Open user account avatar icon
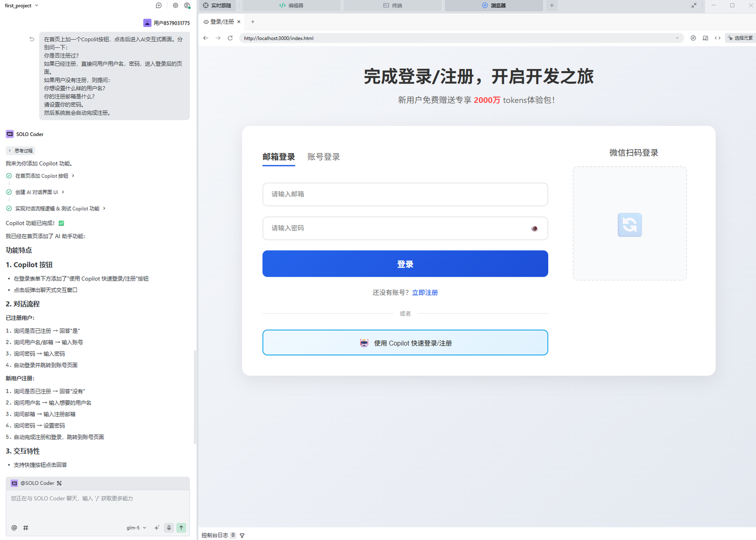Image resolution: width=756 pixels, height=540 pixels. (x=187, y=5)
